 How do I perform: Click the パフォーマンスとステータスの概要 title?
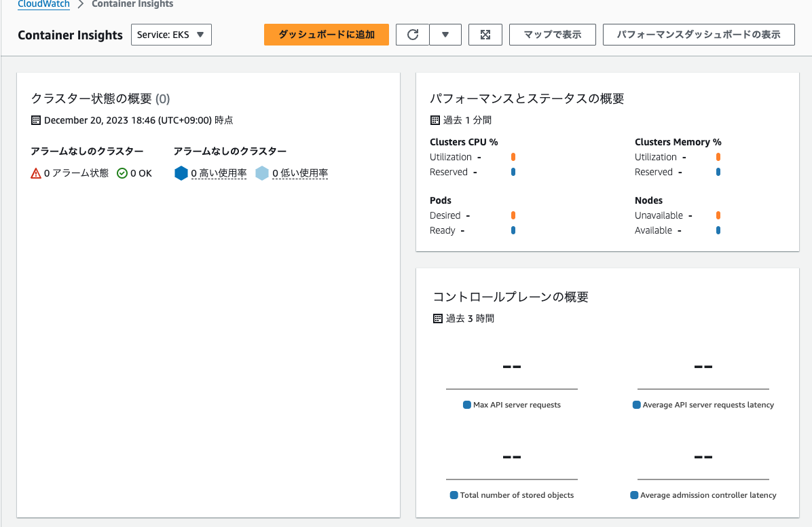(x=527, y=98)
